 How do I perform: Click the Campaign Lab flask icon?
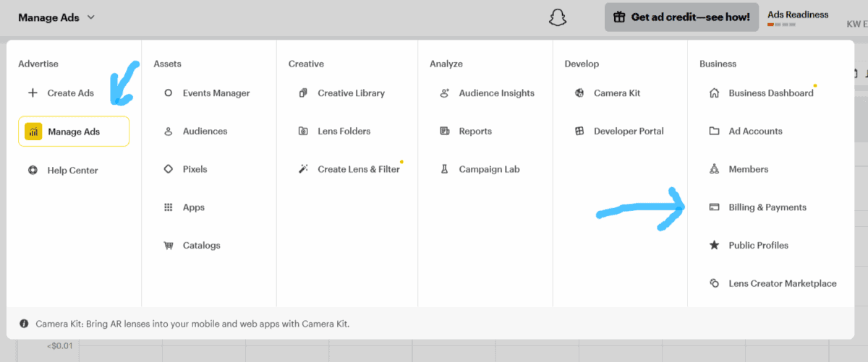click(x=445, y=169)
